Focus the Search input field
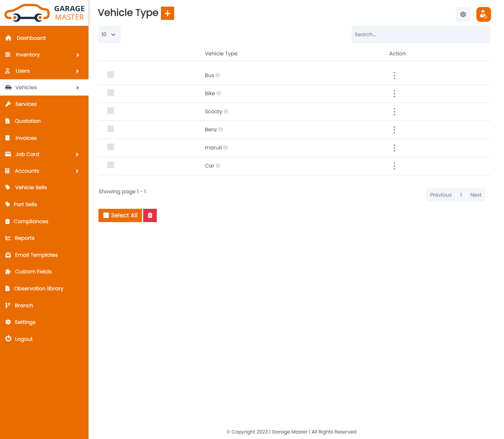504x439 pixels. tap(421, 34)
